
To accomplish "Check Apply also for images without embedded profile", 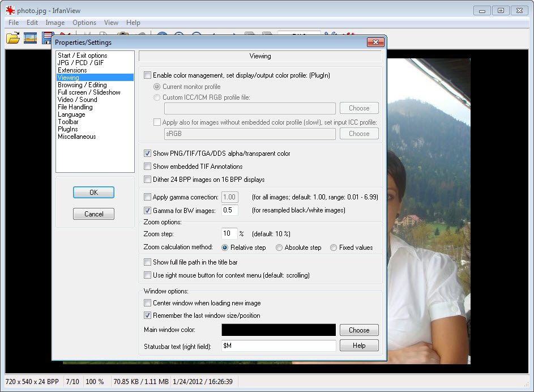I will click(x=157, y=122).
